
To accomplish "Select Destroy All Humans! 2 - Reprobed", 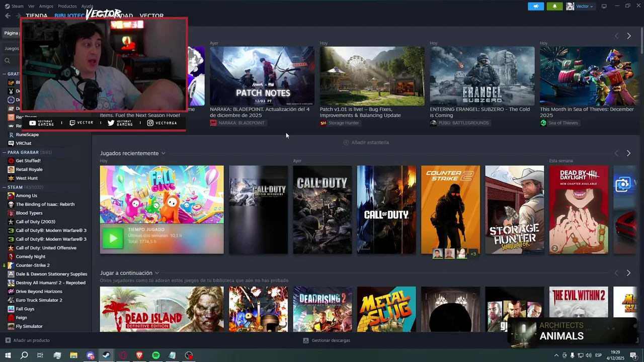I will click(50, 283).
